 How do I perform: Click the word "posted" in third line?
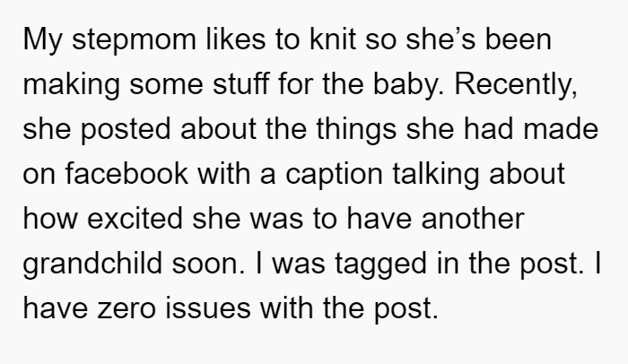pos(126,131)
